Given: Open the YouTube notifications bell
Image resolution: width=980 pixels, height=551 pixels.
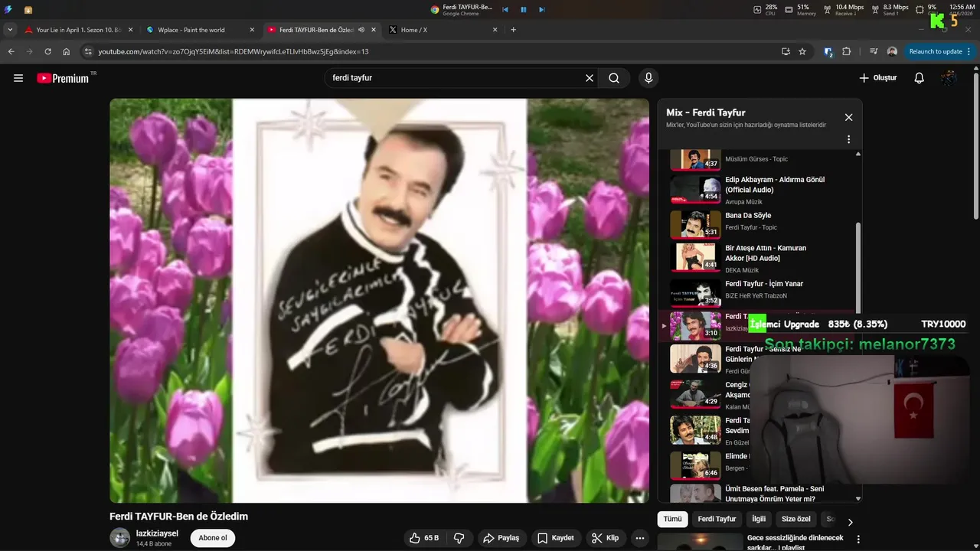Looking at the screenshot, I should [920, 78].
